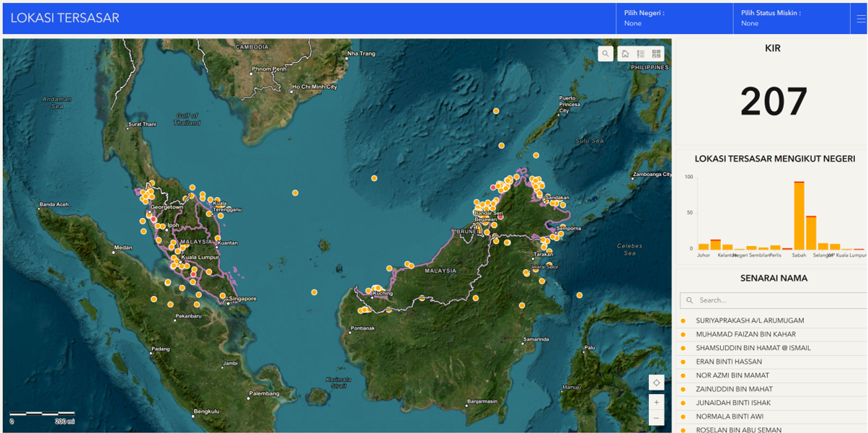Viewport: 868px width, 433px height.
Task: Select ROSELAN BIN ABU SEMAN entry
Action: (x=770, y=429)
